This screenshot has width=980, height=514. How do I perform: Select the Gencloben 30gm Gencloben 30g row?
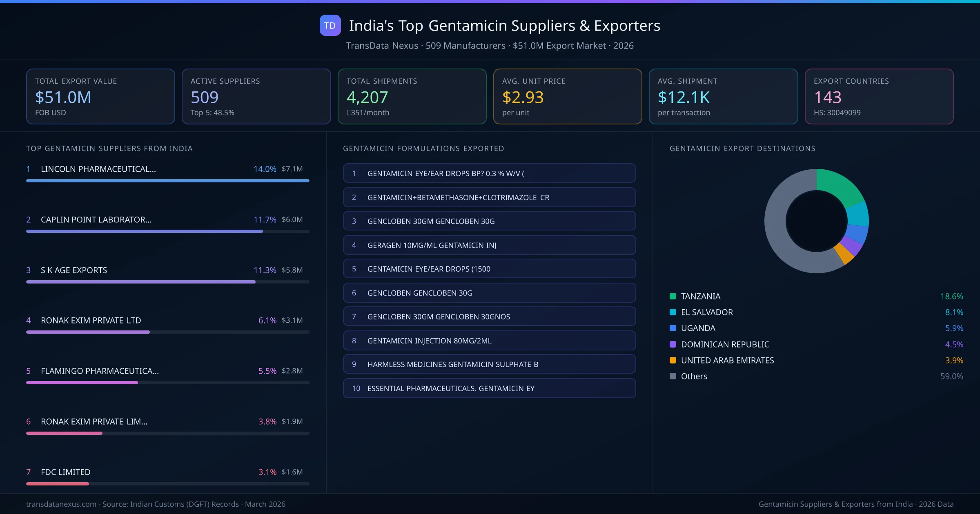(489, 221)
